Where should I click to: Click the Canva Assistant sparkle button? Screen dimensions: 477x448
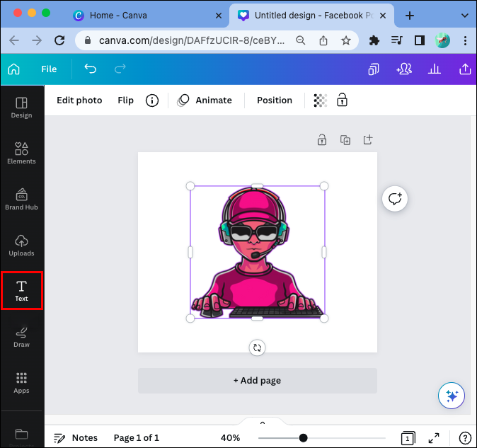(452, 396)
